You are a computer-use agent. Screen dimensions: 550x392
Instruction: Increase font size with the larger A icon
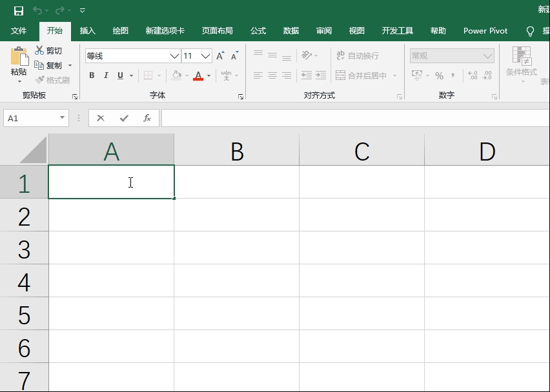pos(220,56)
